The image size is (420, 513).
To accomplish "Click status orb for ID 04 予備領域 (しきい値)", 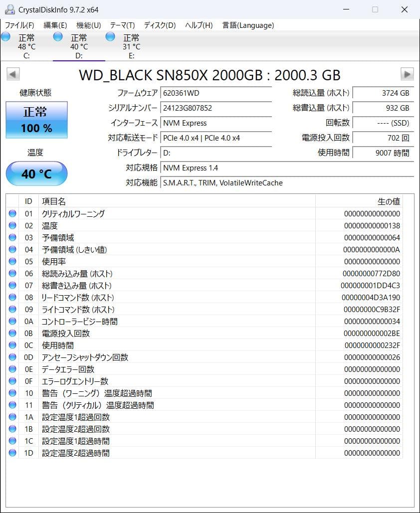I will point(12,249).
